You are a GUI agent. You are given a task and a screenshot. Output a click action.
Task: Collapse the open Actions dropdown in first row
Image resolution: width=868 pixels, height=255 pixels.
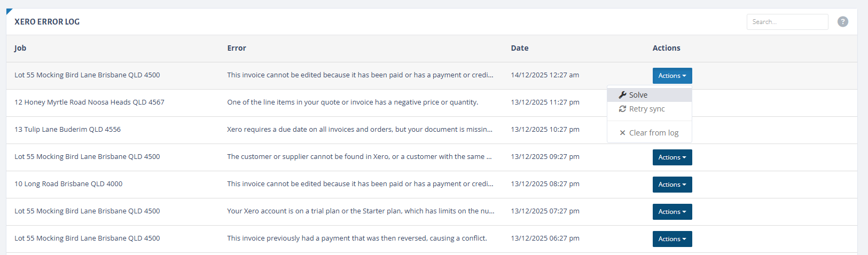click(672, 76)
